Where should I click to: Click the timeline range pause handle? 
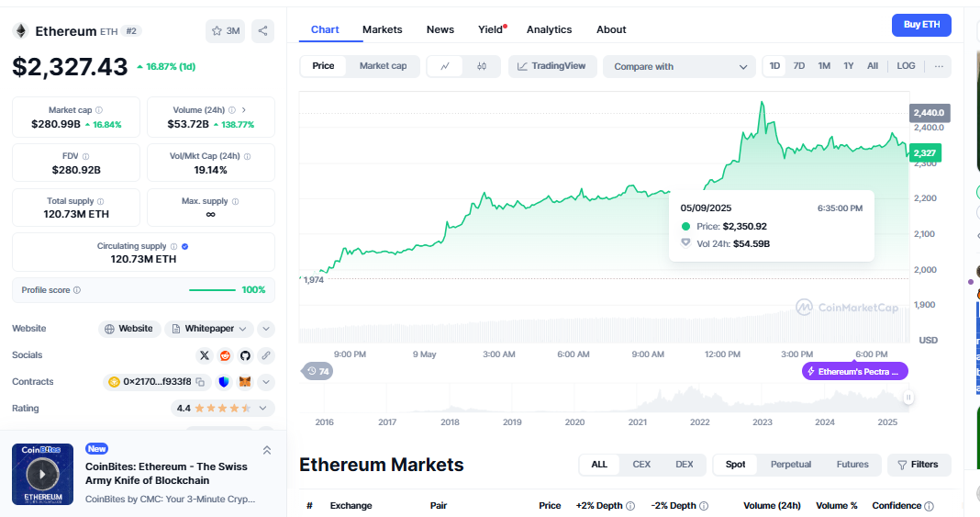(908, 398)
